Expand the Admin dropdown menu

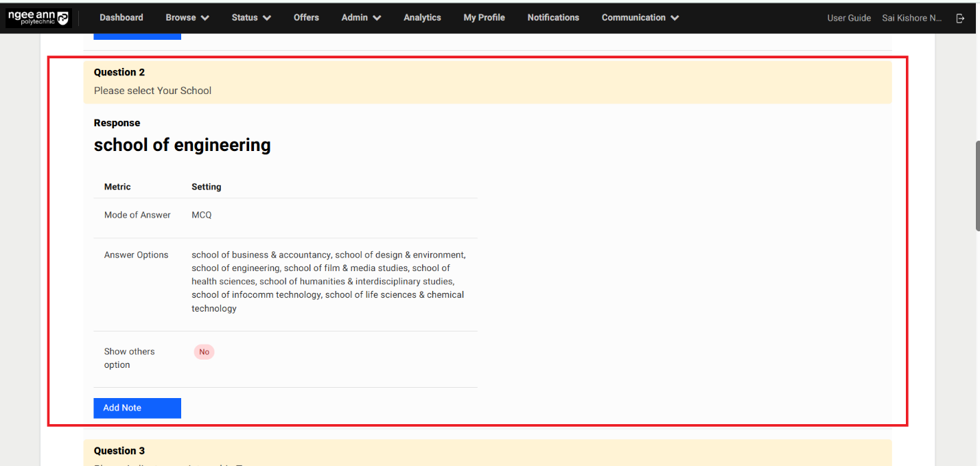tap(361, 18)
